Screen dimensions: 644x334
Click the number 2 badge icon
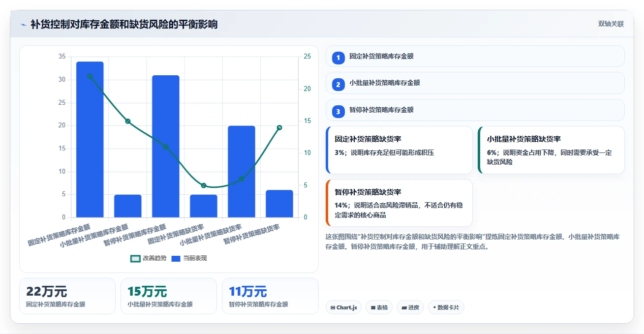(x=338, y=85)
